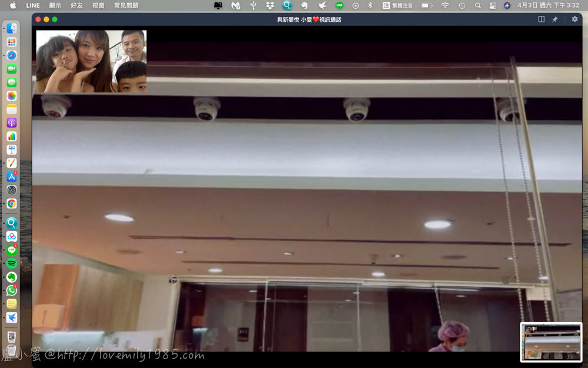
Task: Open Keynote from the Dock
Action: (12, 150)
